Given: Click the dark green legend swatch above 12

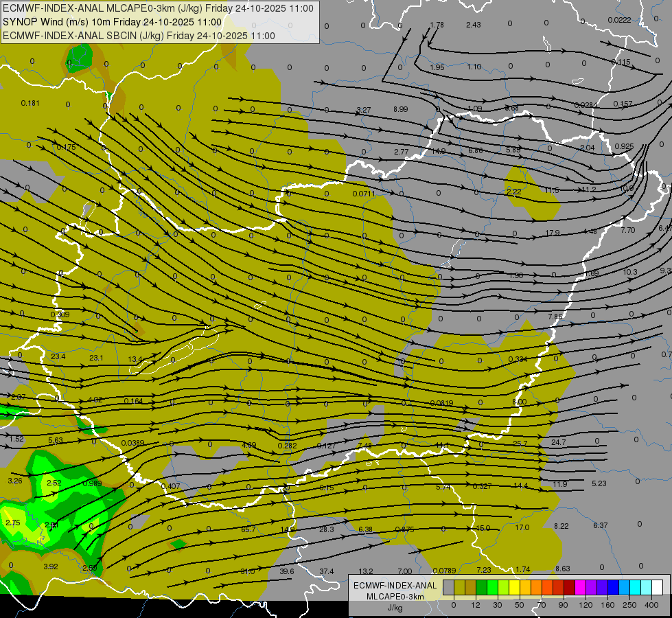Looking at the screenshot, I should click(x=482, y=587).
